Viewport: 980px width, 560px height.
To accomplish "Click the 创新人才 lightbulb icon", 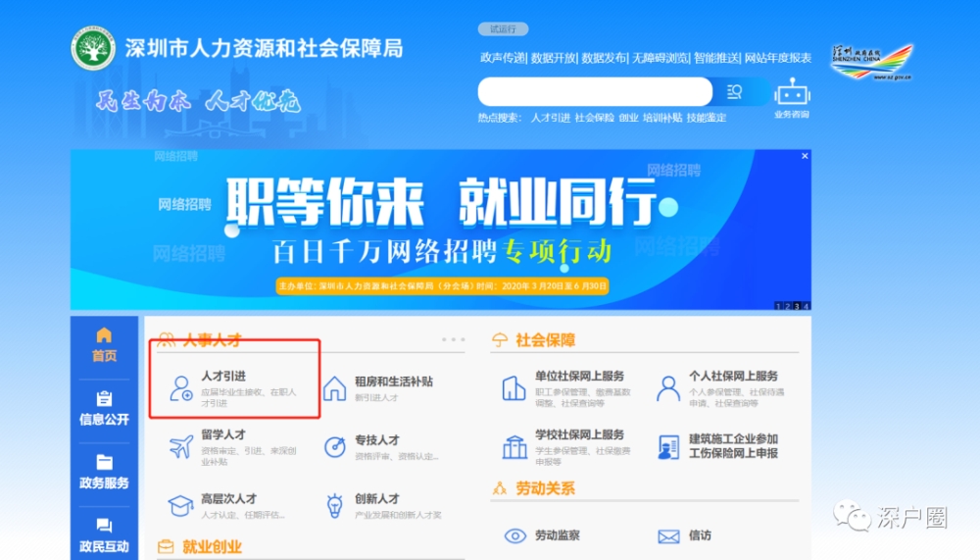I will pyautogui.click(x=335, y=505).
